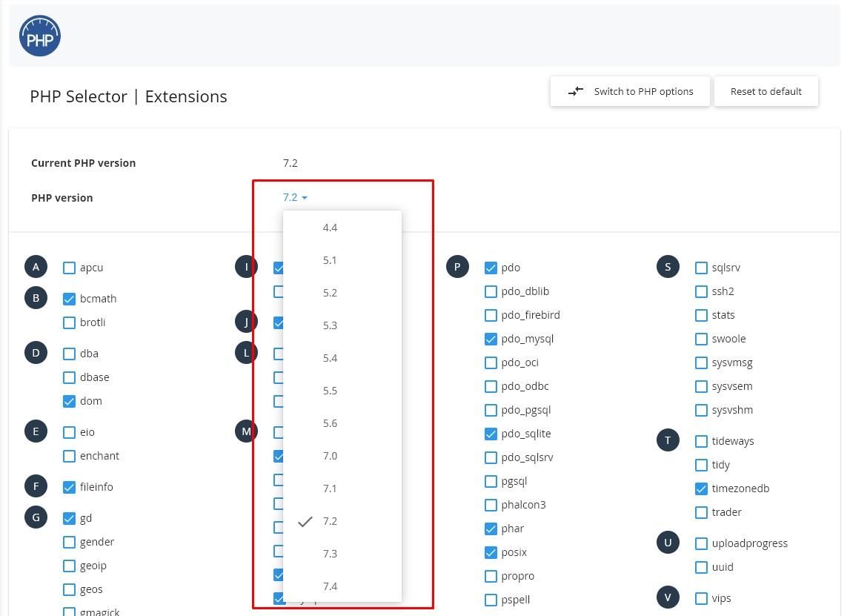Enable pdo_odbc extension checkbox
This screenshot has height=616, width=850.
tap(491, 387)
